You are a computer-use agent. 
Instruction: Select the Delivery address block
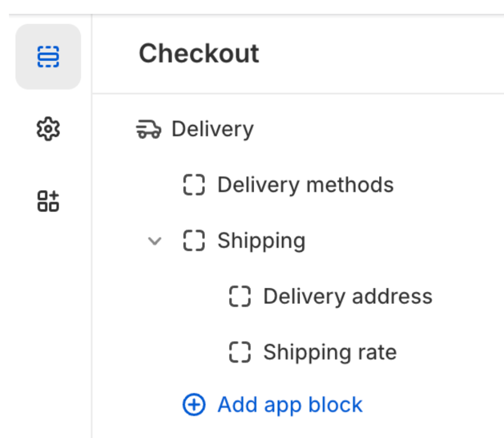[347, 296]
